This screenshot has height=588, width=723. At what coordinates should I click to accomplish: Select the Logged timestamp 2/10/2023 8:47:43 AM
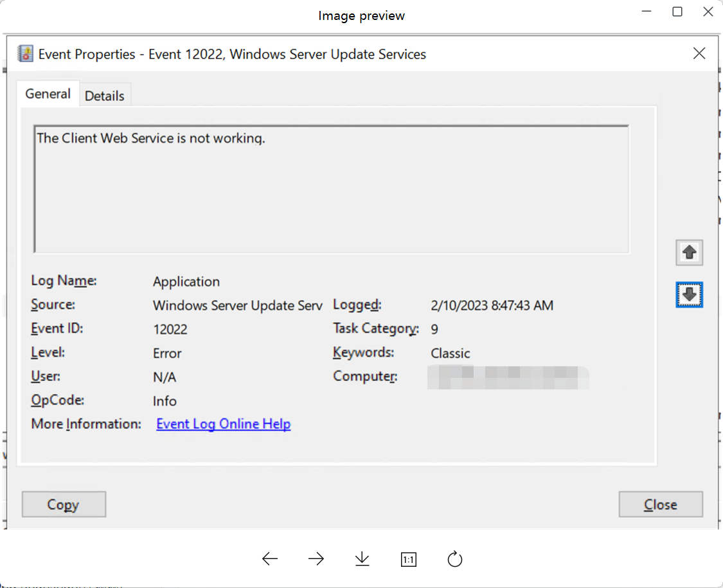tap(492, 305)
